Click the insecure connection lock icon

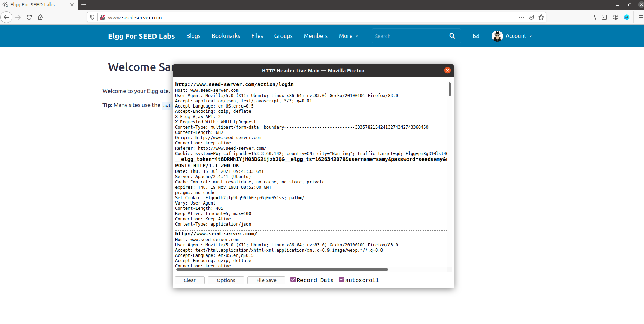click(x=102, y=17)
